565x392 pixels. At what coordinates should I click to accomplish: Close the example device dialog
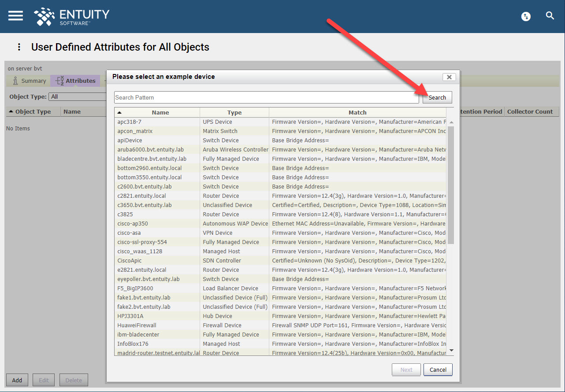pyautogui.click(x=449, y=77)
